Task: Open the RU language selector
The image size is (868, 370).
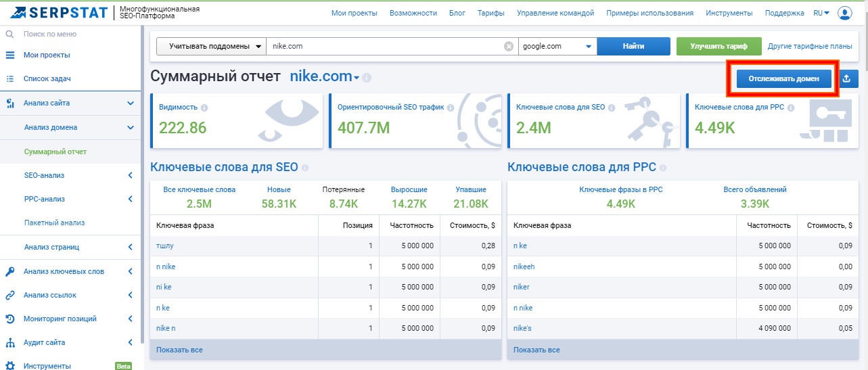Action: 821,13
